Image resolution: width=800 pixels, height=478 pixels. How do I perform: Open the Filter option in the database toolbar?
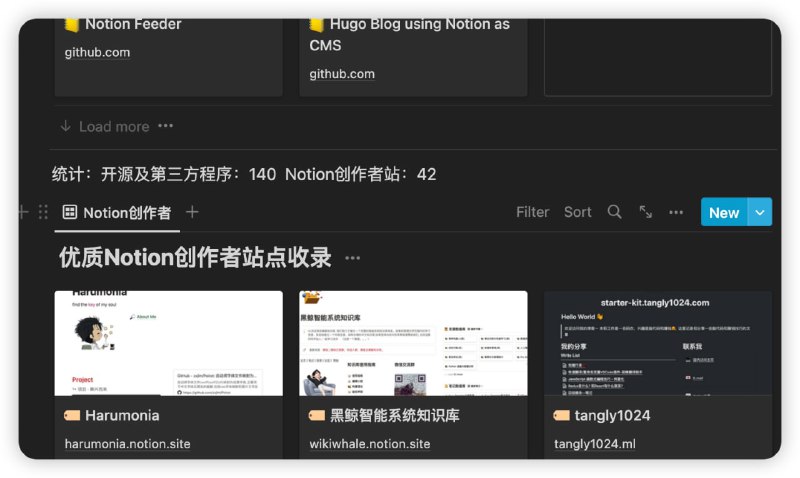tap(533, 212)
